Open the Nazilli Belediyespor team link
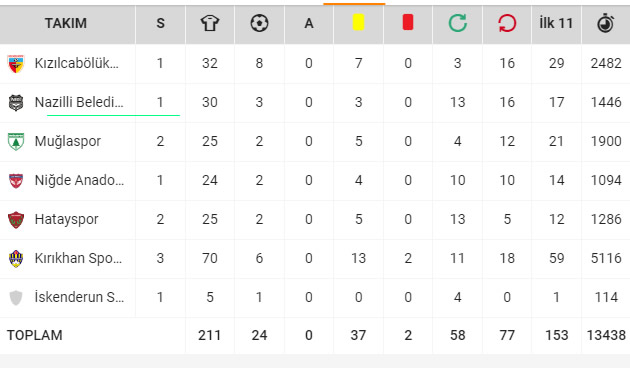This screenshot has width=630, height=368. 79,102
